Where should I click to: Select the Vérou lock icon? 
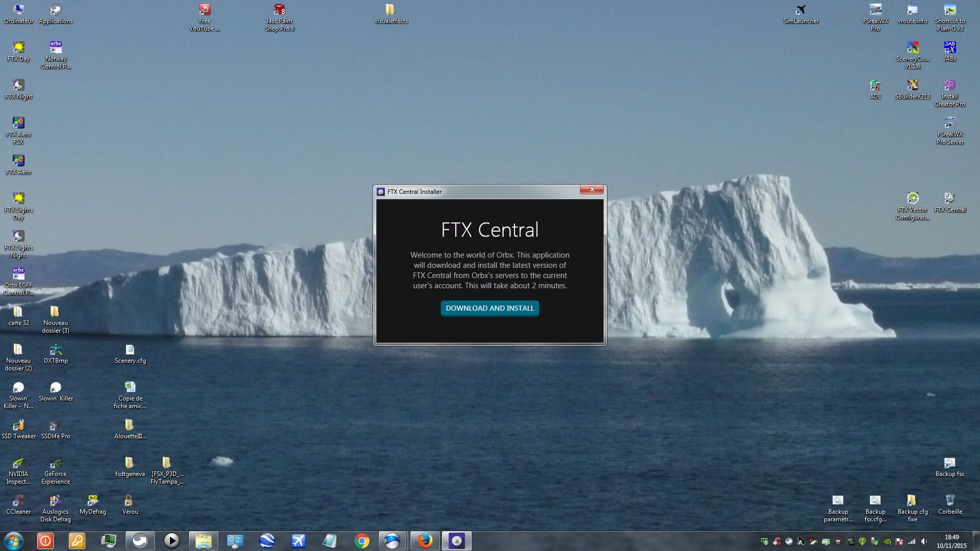(130, 505)
